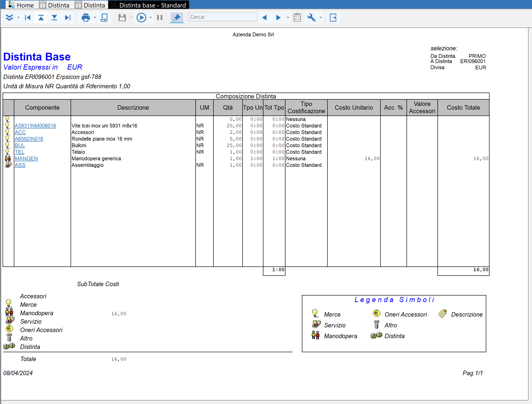
Task: Go to first record icon
Action: 28,18
